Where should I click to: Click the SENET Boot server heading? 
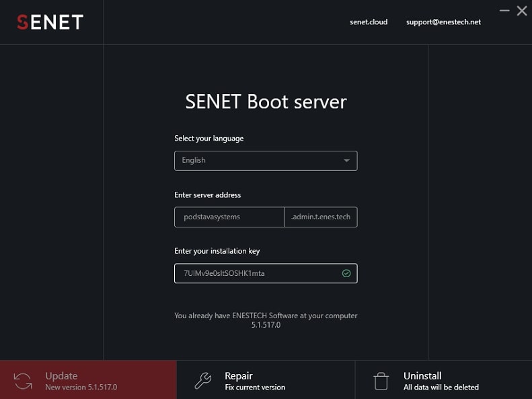[x=266, y=102]
